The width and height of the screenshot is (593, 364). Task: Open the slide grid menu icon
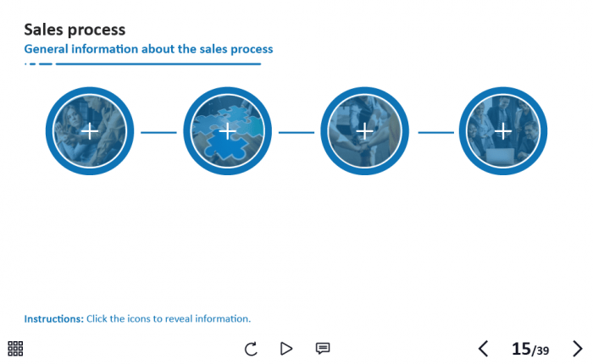(15, 348)
